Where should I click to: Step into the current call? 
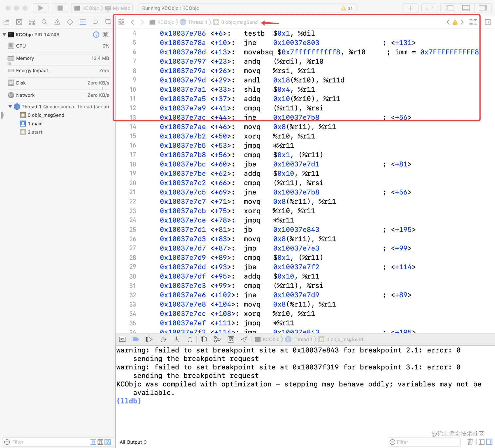176,339
